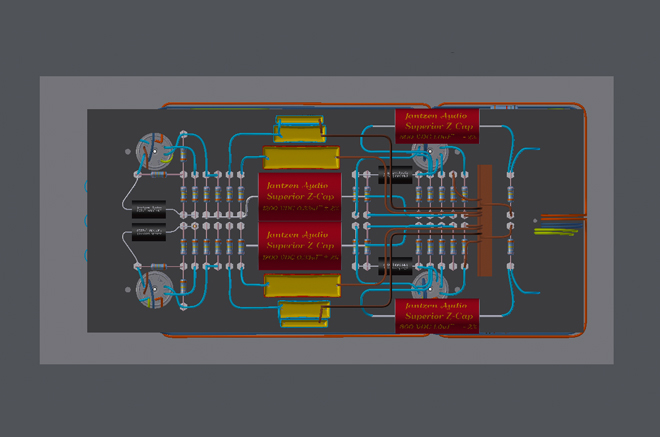This screenshot has height=437, width=660.
Task: Click the vertical brown copper bus bar
Action: (x=484, y=220)
